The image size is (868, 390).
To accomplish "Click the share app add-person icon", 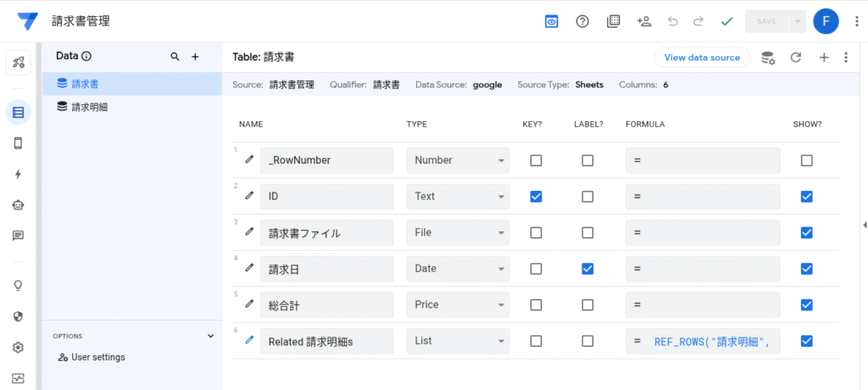I will click(643, 21).
